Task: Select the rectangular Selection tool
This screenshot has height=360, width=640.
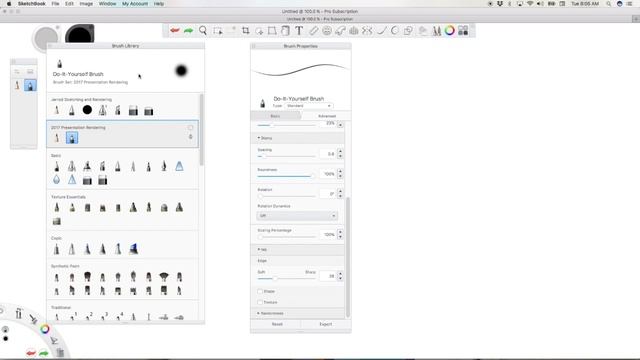Action: pyautogui.click(x=218, y=31)
